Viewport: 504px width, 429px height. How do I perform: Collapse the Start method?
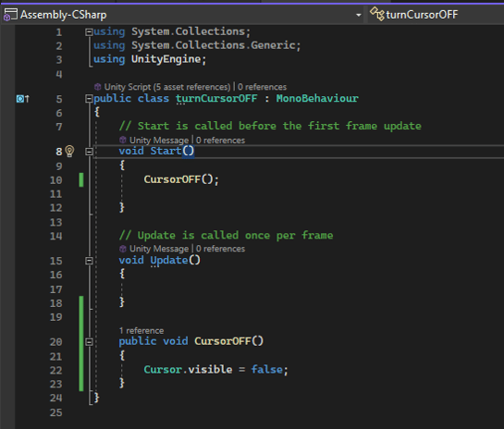coord(89,152)
